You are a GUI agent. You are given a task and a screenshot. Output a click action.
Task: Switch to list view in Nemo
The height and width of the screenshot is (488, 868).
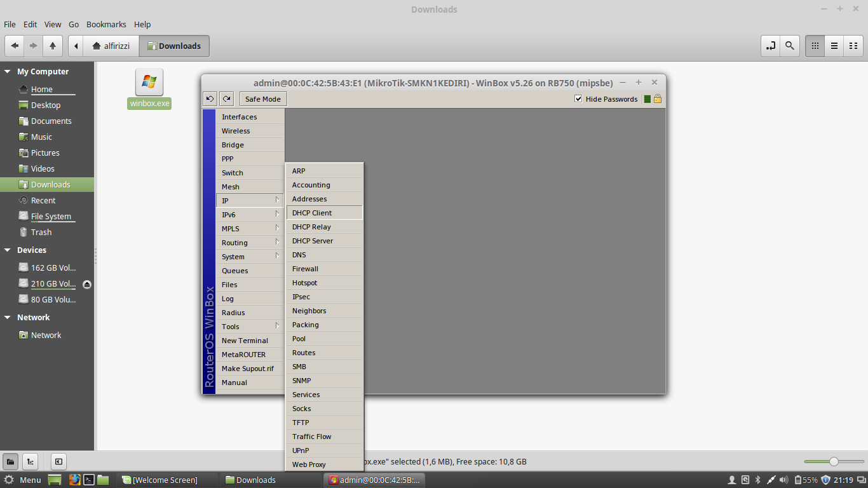click(x=834, y=46)
